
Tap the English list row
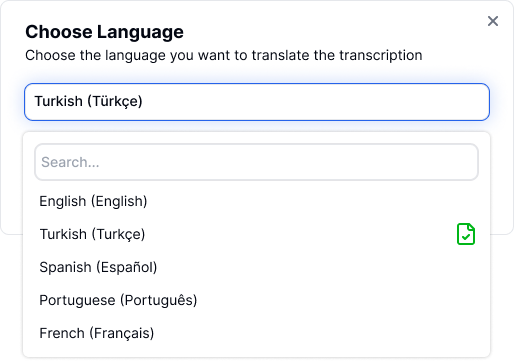click(x=257, y=201)
